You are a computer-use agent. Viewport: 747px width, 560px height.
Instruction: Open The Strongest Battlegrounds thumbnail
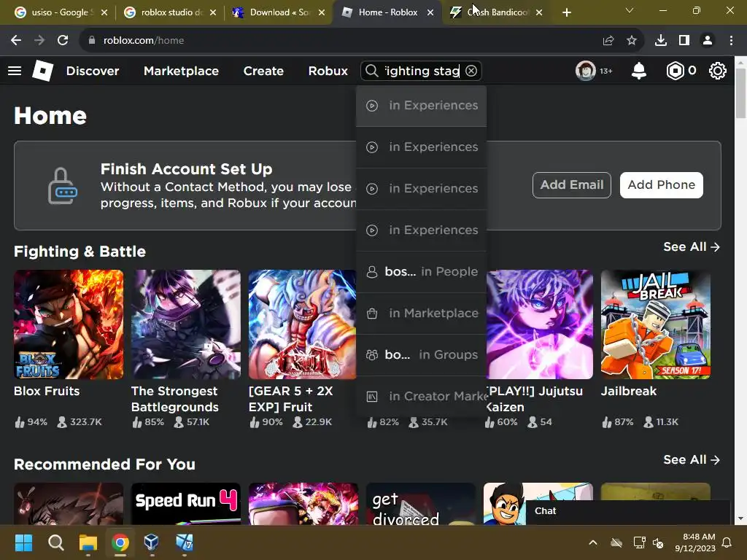pos(186,324)
